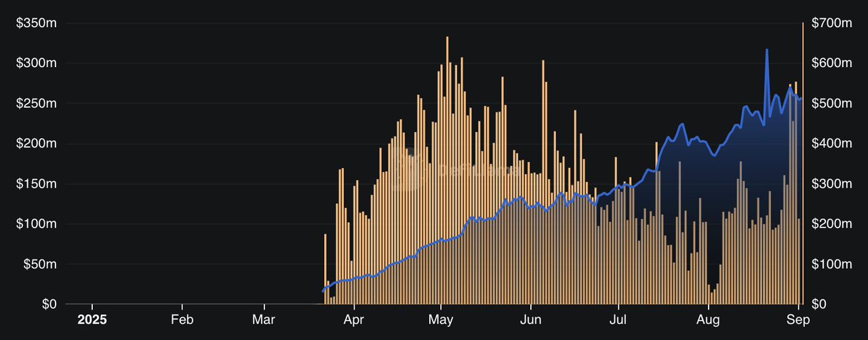The height and width of the screenshot is (340, 868).
Task: Select the Apr tick label
Action: 354,318
